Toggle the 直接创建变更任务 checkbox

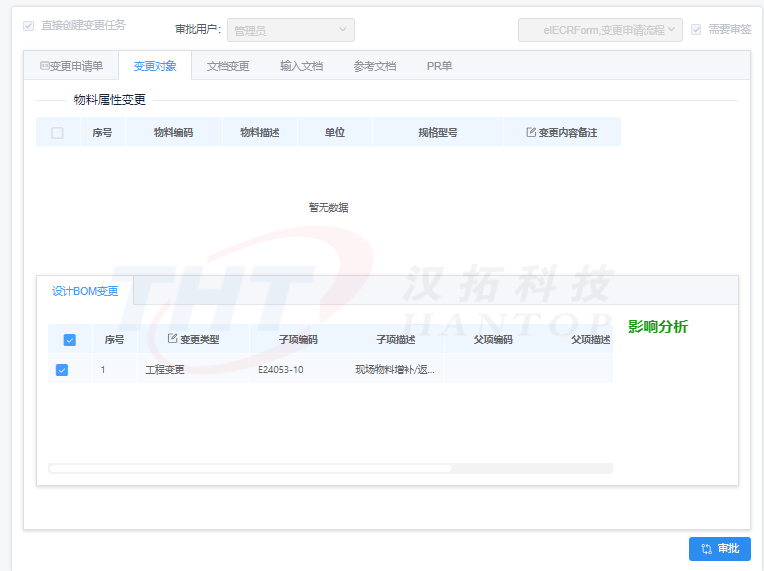28,25
